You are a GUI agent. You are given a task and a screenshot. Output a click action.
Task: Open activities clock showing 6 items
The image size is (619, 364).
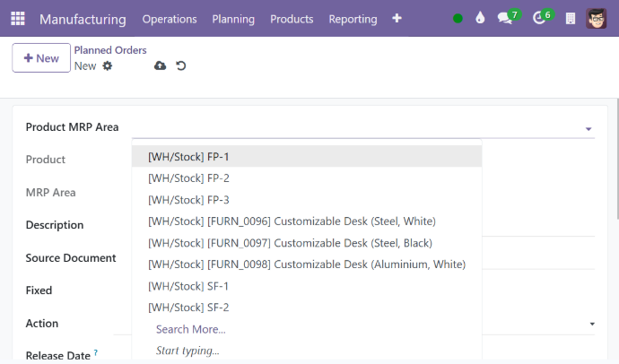pos(540,19)
